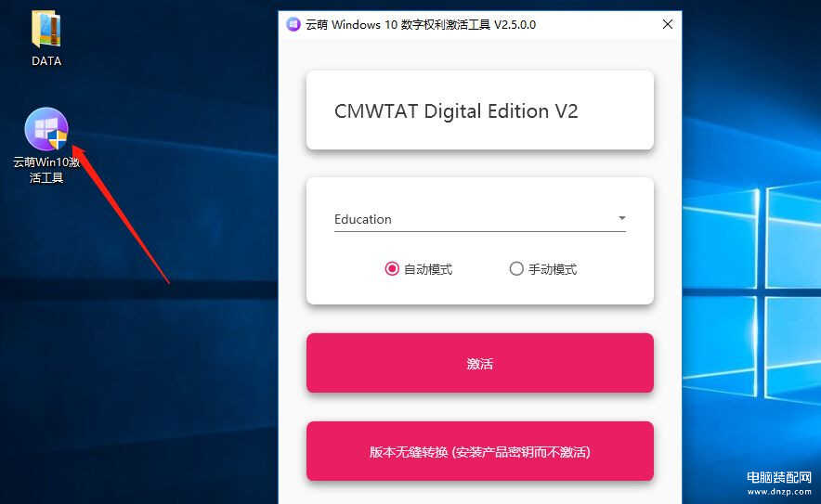Open the Education edition combo box

click(480, 219)
